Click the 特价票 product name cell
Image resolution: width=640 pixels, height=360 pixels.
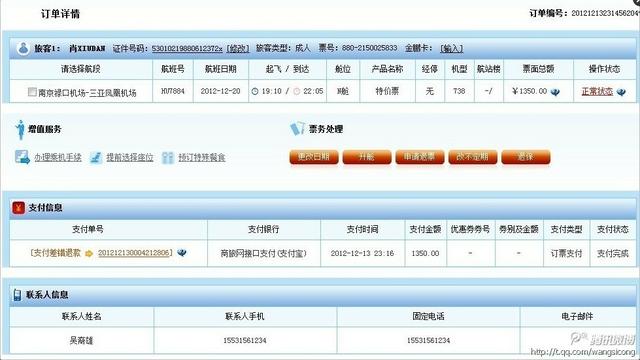click(387, 91)
